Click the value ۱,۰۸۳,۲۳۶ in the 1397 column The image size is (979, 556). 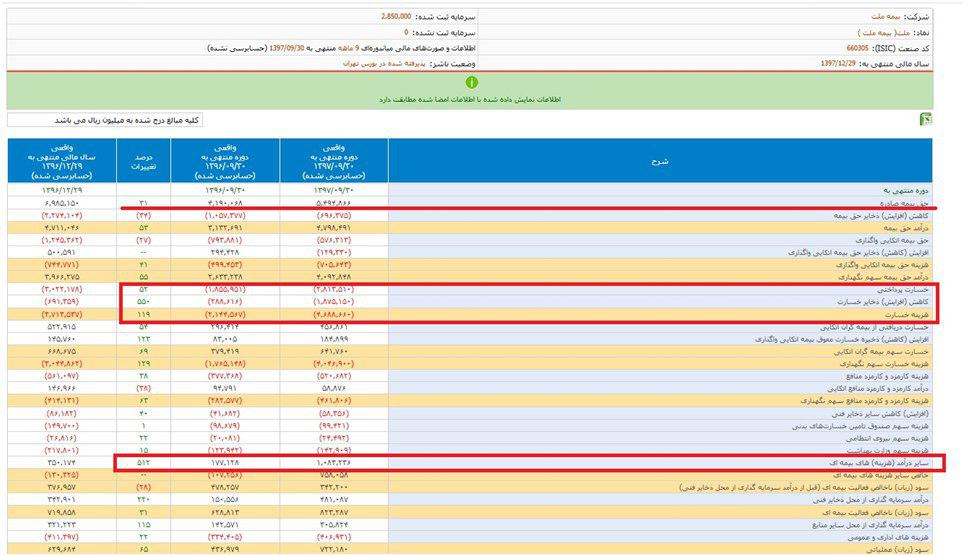[333, 463]
